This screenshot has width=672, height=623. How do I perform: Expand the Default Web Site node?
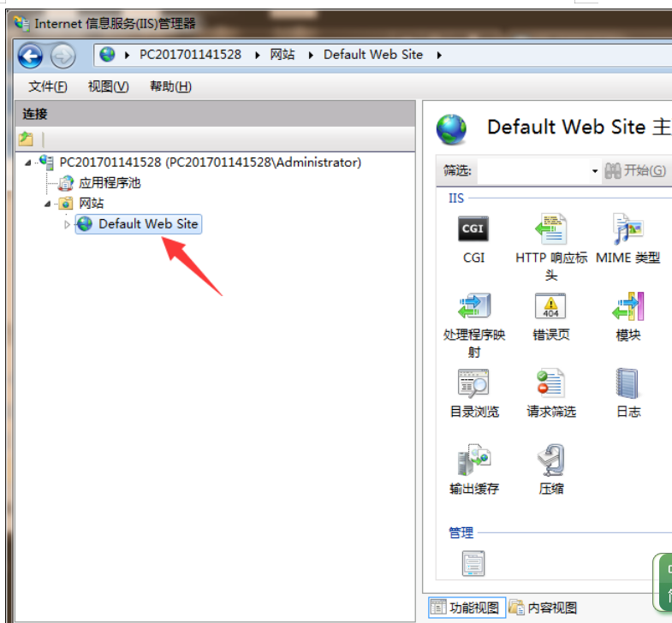[68, 224]
